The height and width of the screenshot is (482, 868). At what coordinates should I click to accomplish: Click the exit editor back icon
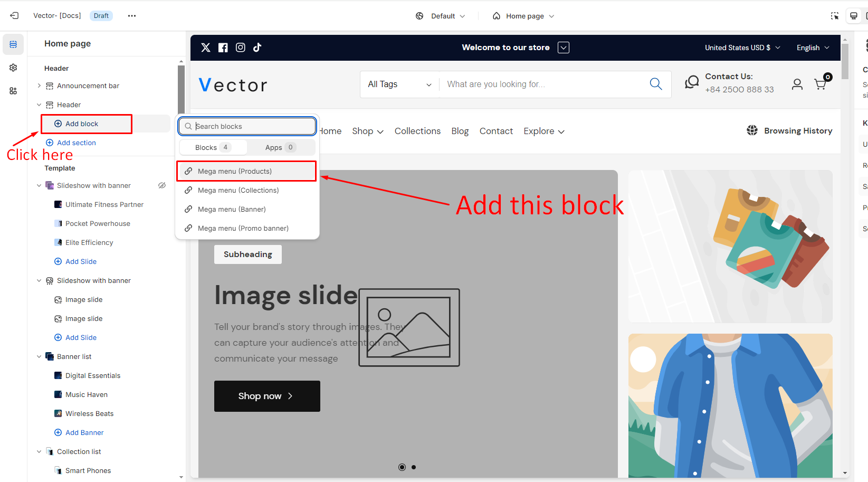[x=14, y=16]
